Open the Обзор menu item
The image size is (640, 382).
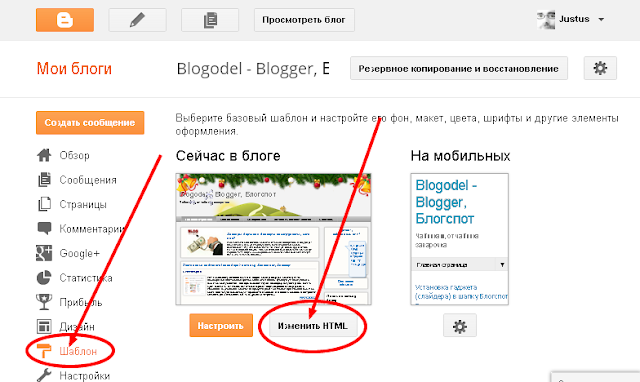74,155
